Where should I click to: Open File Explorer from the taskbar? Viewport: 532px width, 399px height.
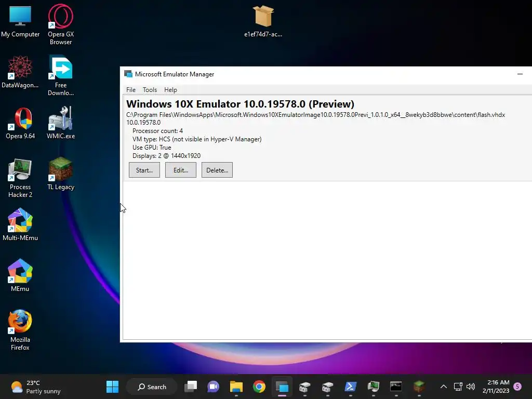(236, 387)
